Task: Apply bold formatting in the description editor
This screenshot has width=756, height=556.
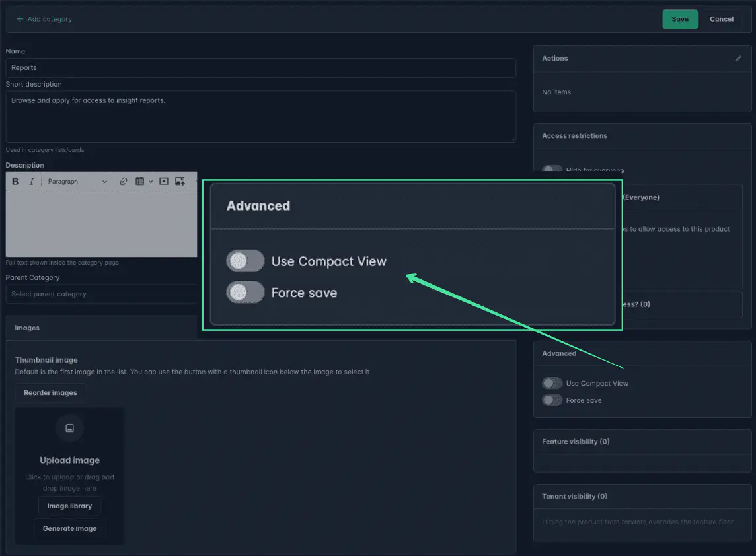Action: (x=15, y=181)
